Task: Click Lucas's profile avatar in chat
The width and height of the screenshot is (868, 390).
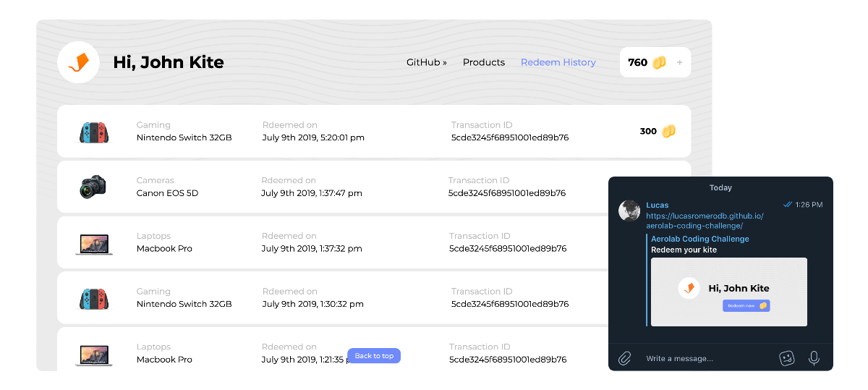Action: pyautogui.click(x=629, y=211)
